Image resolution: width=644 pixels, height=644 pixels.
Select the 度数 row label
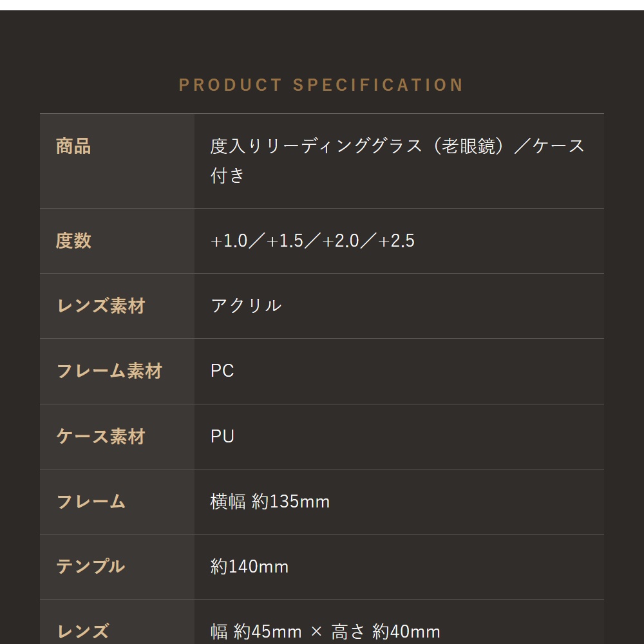pyautogui.click(x=73, y=241)
